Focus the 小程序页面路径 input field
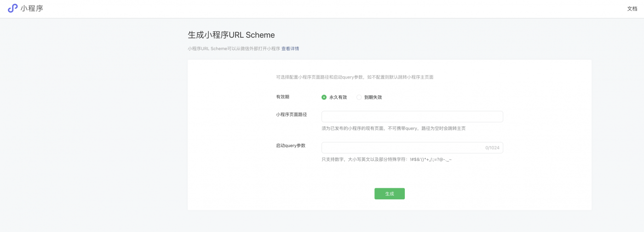 pyautogui.click(x=412, y=117)
